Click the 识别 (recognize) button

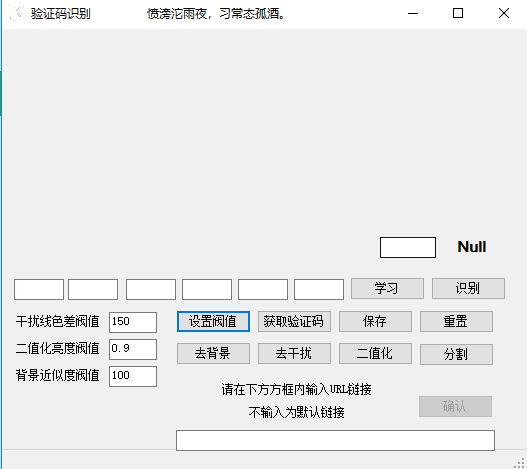tap(468, 288)
